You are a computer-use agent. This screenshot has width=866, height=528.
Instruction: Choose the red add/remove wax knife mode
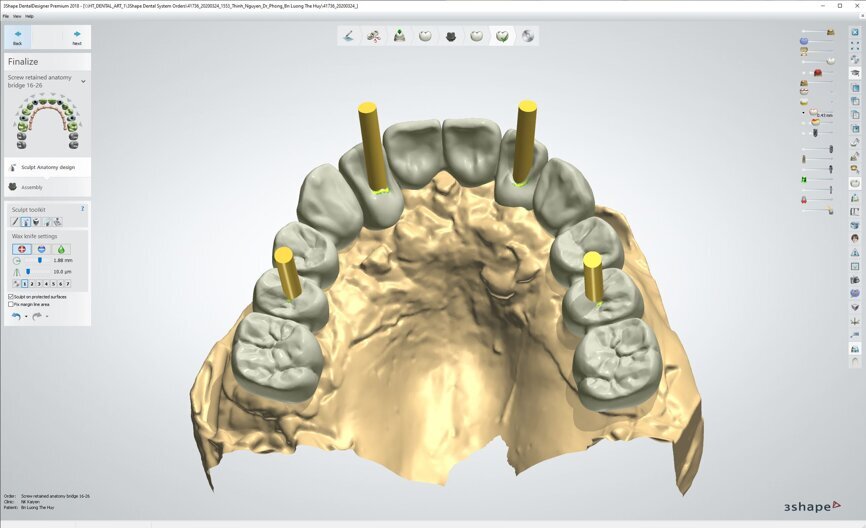point(20,248)
